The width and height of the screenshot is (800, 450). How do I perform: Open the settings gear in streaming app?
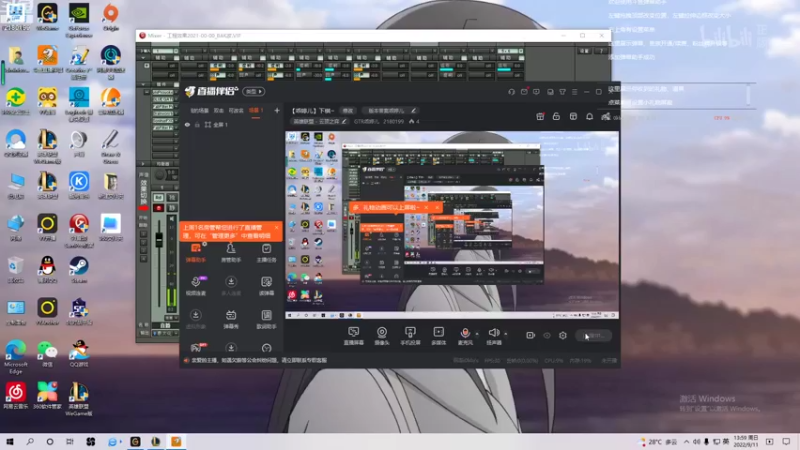coord(563,336)
